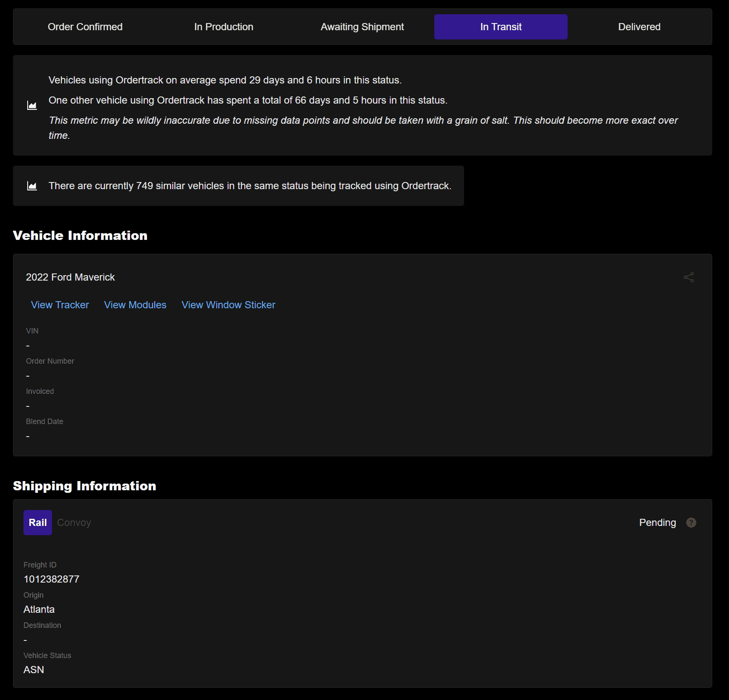Image resolution: width=729 pixels, height=700 pixels.
Task: Click the Freight ID value 1012382877
Action: coord(52,579)
